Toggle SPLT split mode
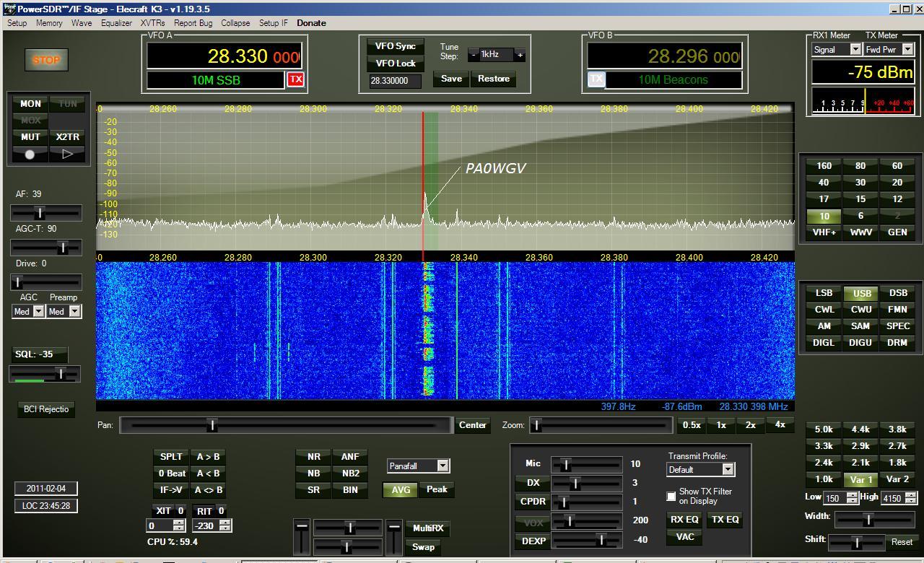This screenshot has height=563, width=924. pyautogui.click(x=171, y=457)
